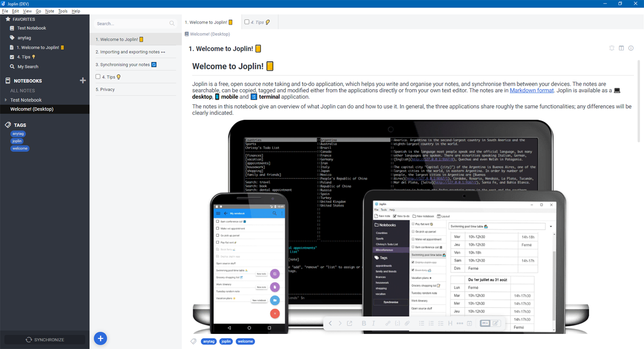Open favorite My Search
Screen dimensions: 644x349
(x=28, y=66)
